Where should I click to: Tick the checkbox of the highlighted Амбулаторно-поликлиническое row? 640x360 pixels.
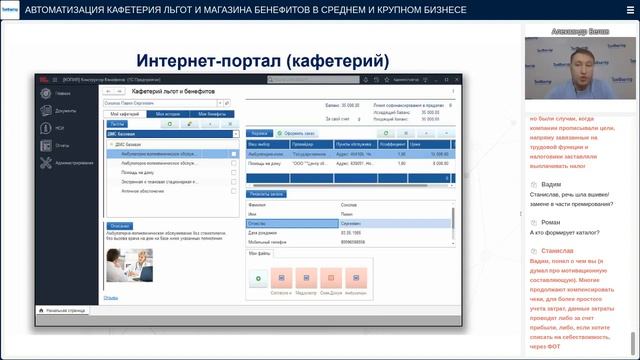point(234,154)
